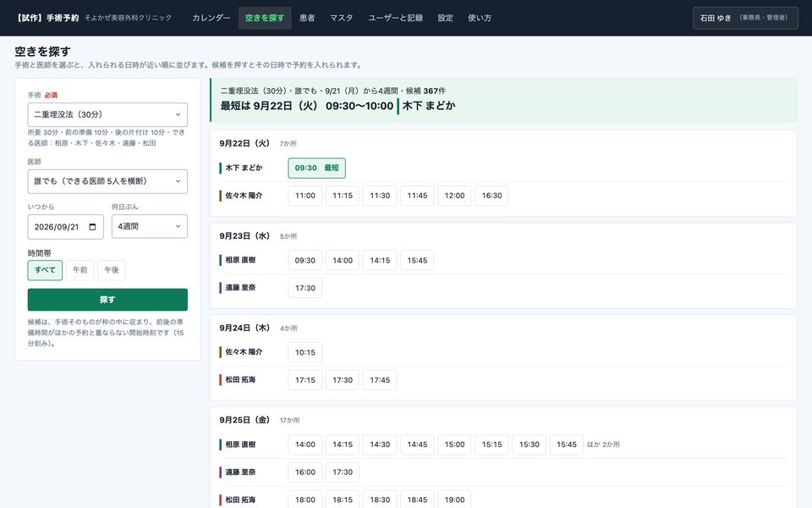
Task: Go to カレンダー tab
Action: (x=211, y=18)
